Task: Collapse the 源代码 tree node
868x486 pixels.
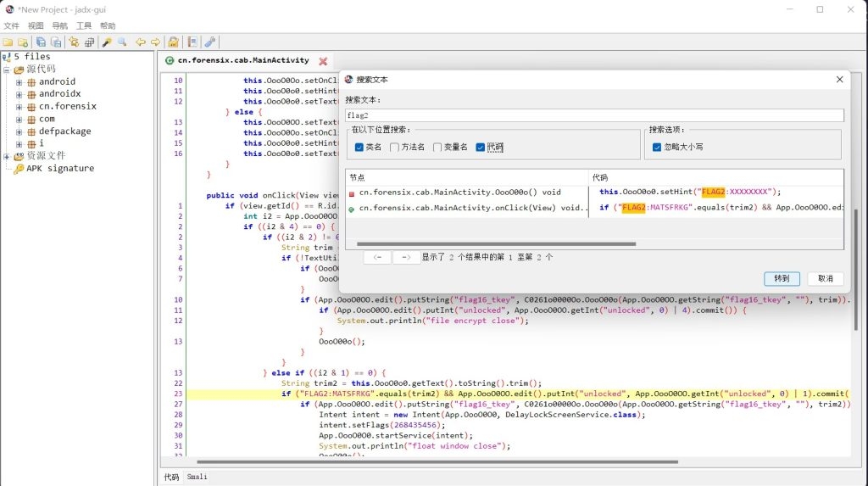Action: pyautogui.click(x=8, y=70)
